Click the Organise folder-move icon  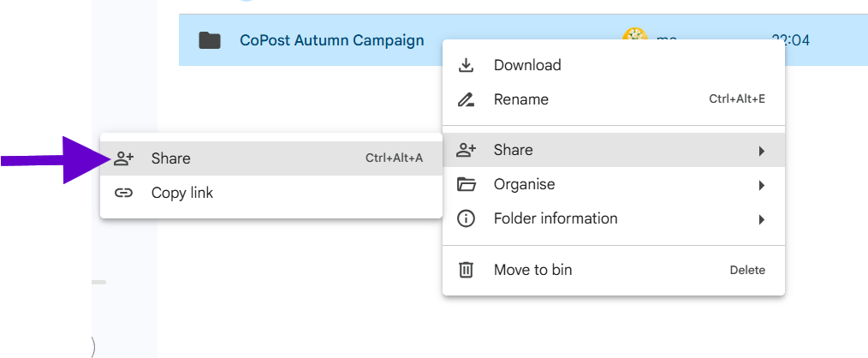click(466, 184)
